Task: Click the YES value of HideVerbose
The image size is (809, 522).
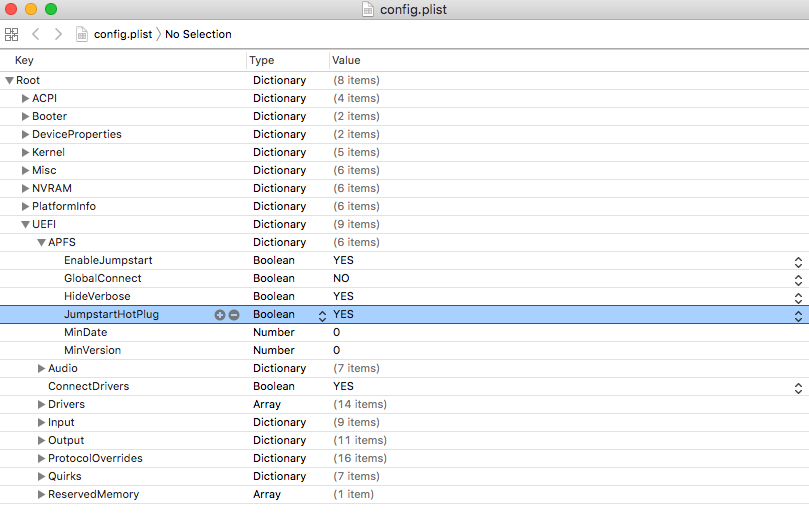Action: coord(343,297)
